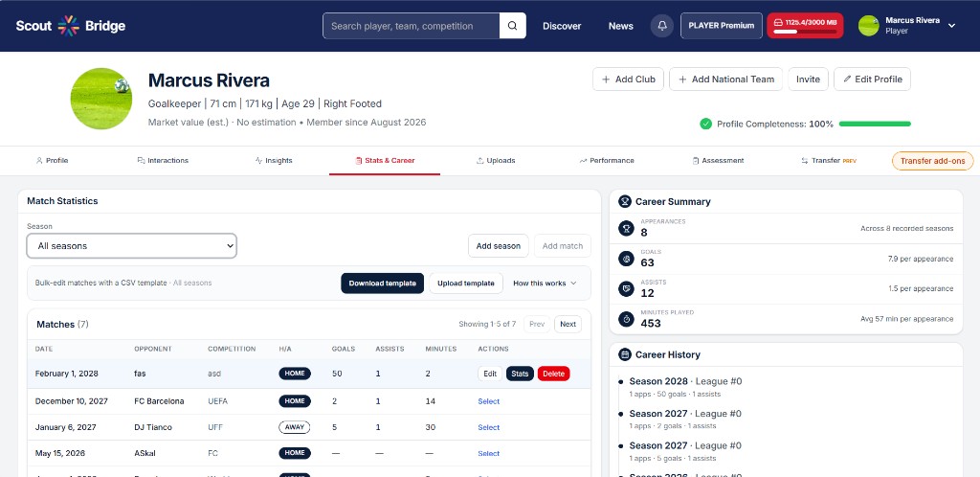
Task: Click the green profile completeness check icon
Action: click(705, 124)
